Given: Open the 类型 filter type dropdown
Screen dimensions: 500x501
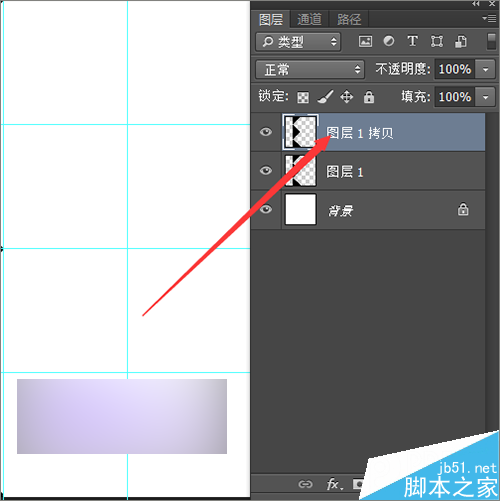Looking at the screenshot, I should 298,42.
